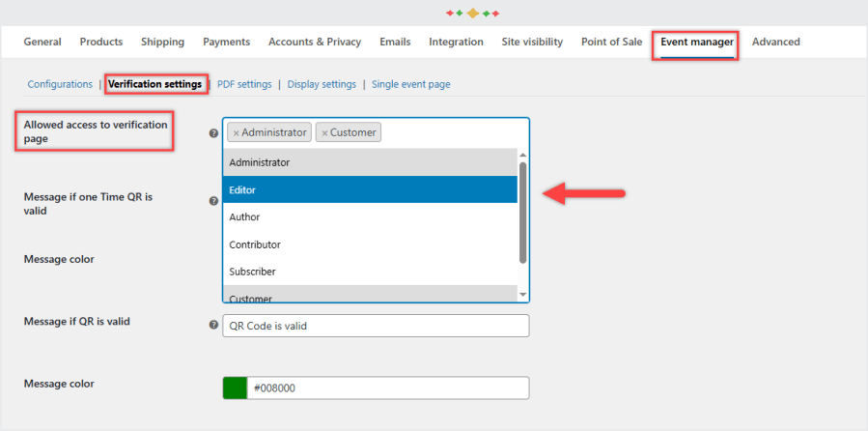Image resolution: width=868 pixels, height=431 pixels.
Task: Remove the Administrator role tag
Action: 236,133
